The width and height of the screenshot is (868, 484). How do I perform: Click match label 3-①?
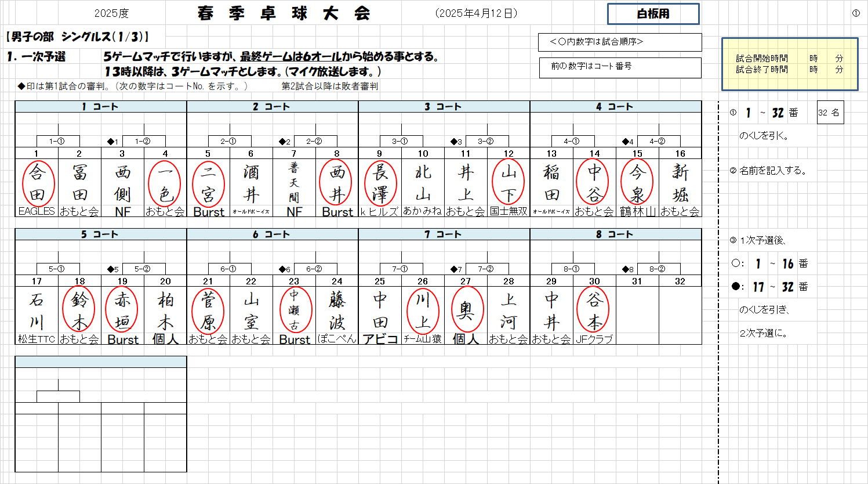pos(401,141)
